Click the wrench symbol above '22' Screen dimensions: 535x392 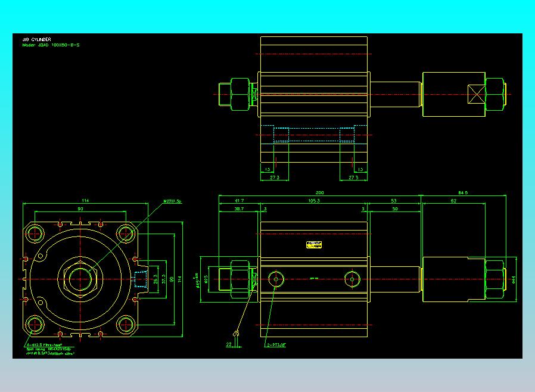pyautogui.click(x=236, y=334)
